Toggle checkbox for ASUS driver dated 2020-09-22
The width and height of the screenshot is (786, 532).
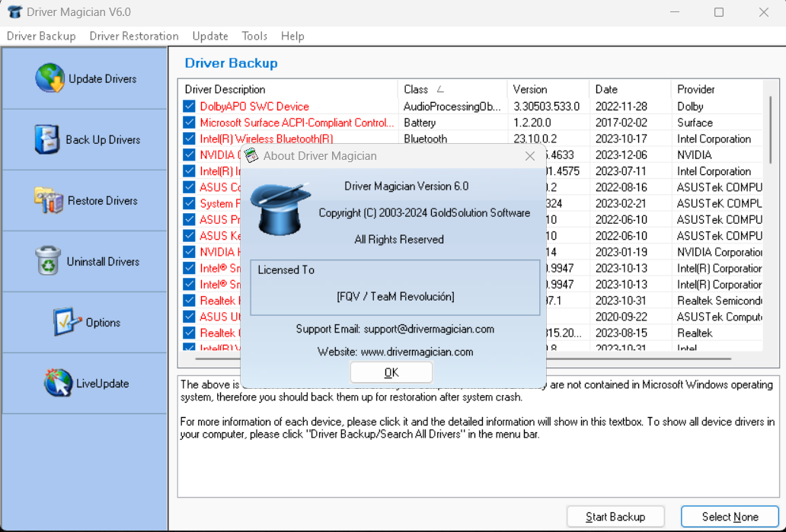coord(189,317)
